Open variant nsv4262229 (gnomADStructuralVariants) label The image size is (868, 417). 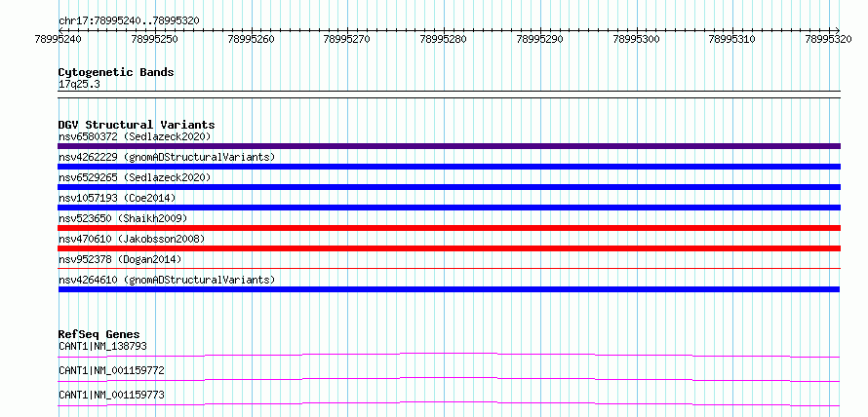167,157
